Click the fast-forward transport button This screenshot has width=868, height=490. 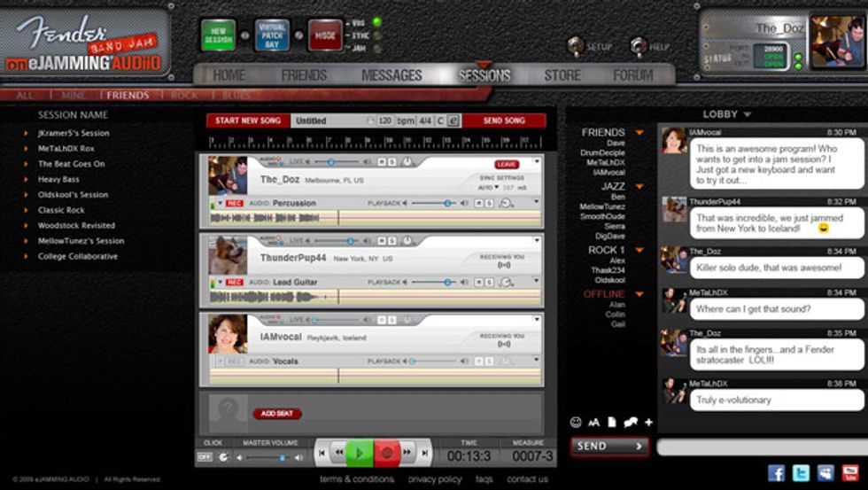[408, 453]
